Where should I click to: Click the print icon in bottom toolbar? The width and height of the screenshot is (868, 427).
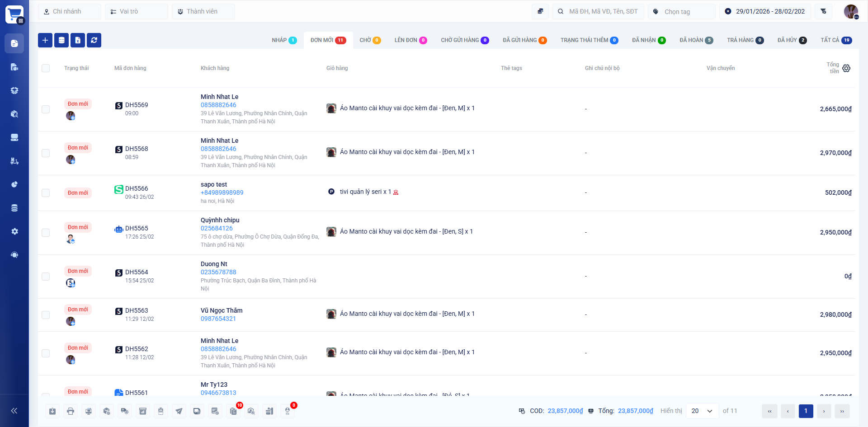pyautogui.click(x=71, y=411)
